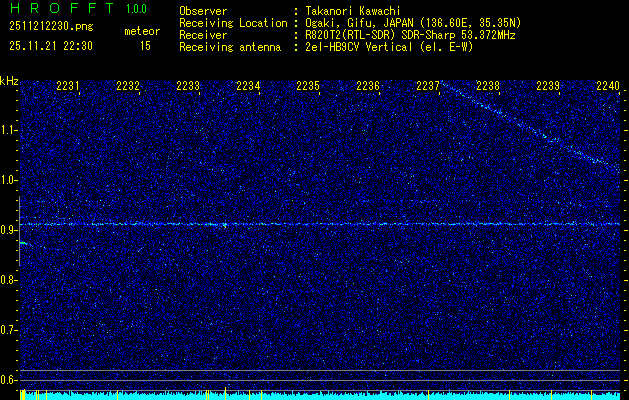629x400 pixels.
Task: Click the R820T2 receiver description
Action: click(x=410, y=35)
